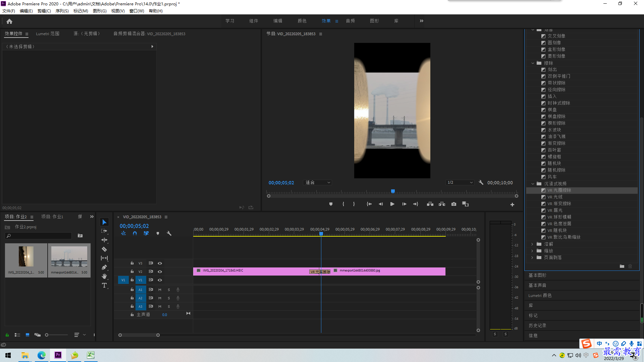This screenshot has height=362, width=644.
Task: Select the Track Select Forward tool
Action: tap(104, 231)
